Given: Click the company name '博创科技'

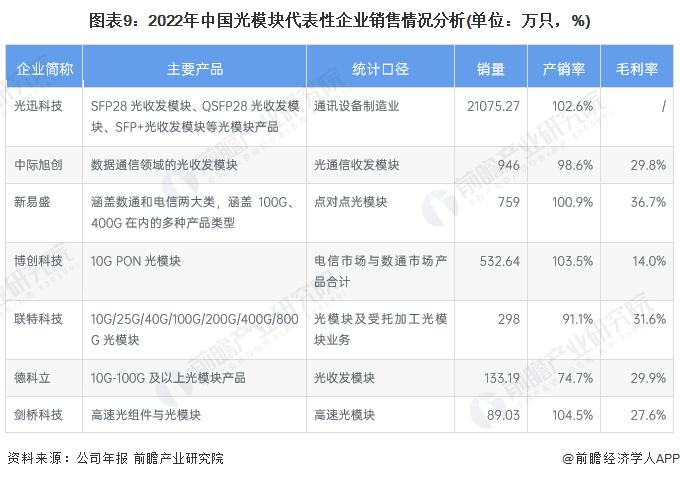Looking at the screenshot, I should pos(38,261).
